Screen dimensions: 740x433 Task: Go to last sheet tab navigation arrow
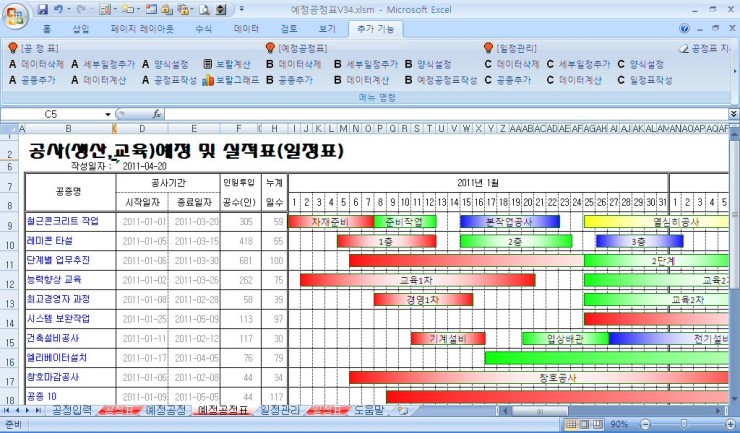coord(38,410)
